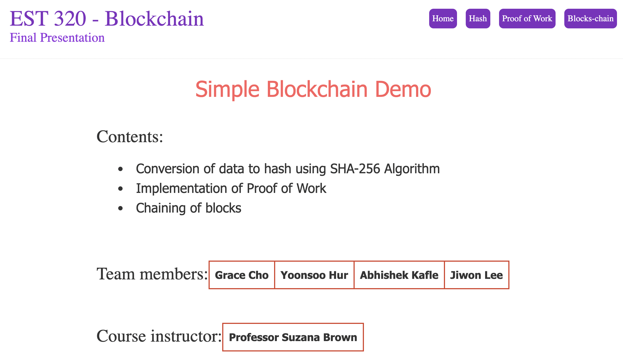The image size is (623, 364).
Task: Click the 'Simple Blockchain Demo' heading
Action: [x=313, y=89]
